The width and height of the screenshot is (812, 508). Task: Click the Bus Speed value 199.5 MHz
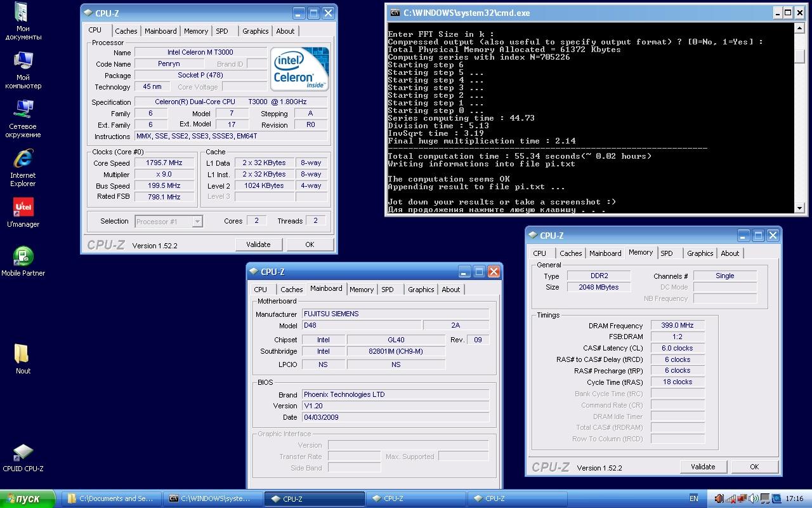[x=164, y=185]
